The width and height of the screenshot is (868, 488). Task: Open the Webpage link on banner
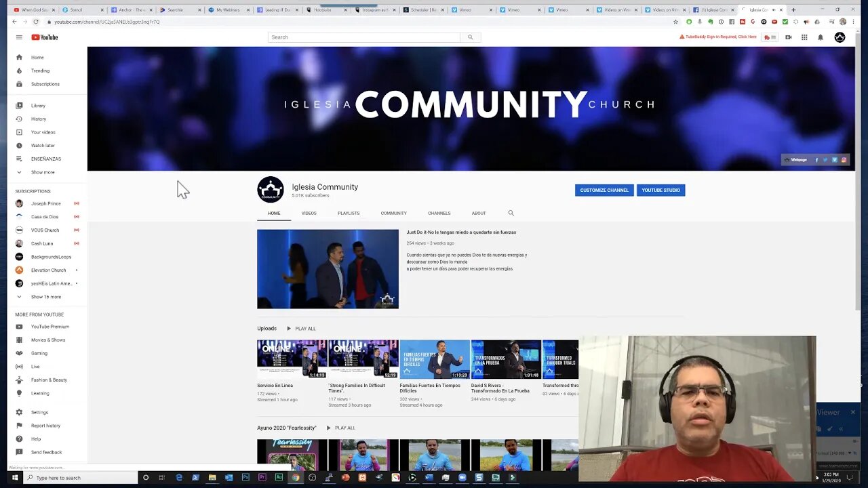(795, 160)
